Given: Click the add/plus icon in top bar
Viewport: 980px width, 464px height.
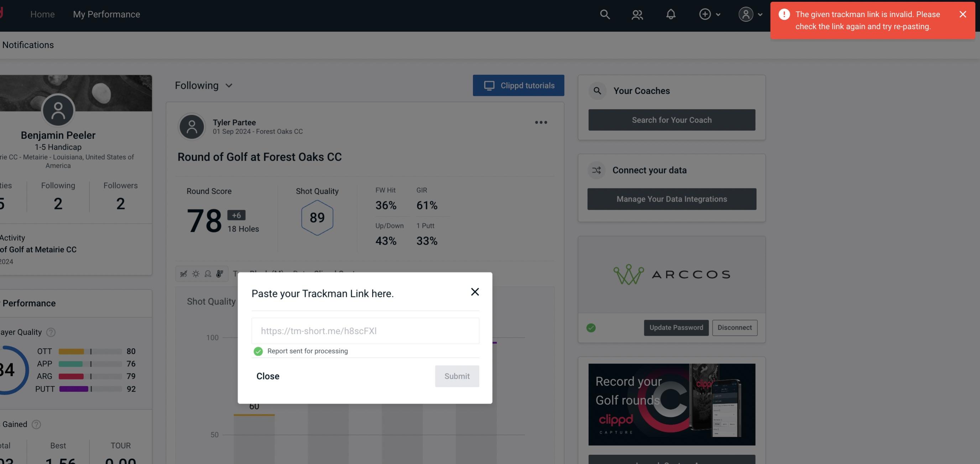Looking at the screenshot, I should 704,14.
